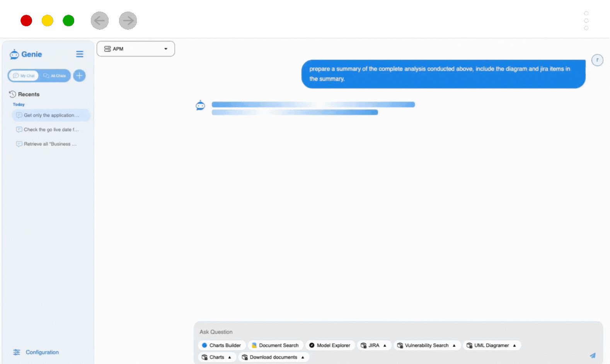Expand the UML Diagramer options
This screenshot has width=610, height=364.
click(x=492, y=345)
